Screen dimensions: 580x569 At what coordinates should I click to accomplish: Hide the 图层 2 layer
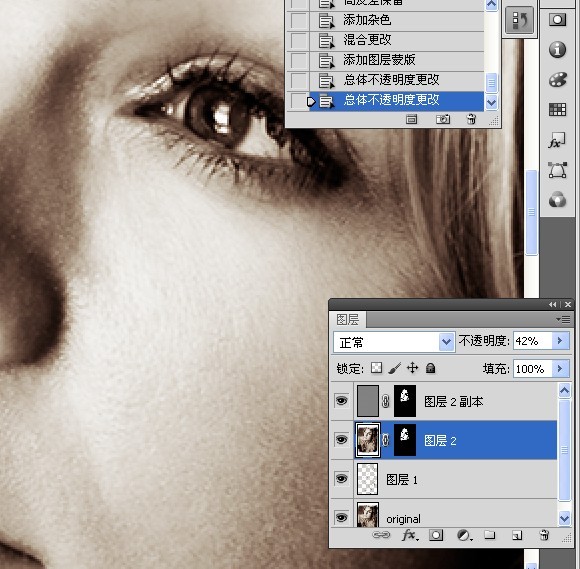coord(341,440)
